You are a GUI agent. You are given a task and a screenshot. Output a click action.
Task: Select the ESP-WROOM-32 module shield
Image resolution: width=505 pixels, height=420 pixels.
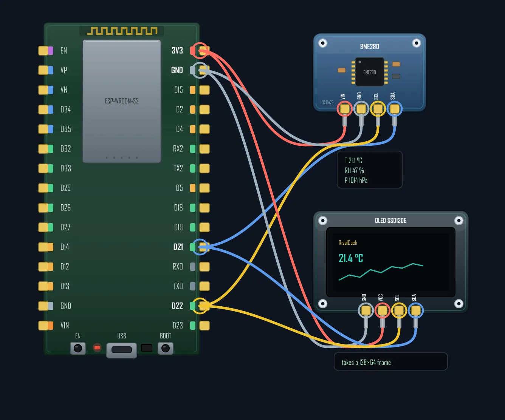122,101
